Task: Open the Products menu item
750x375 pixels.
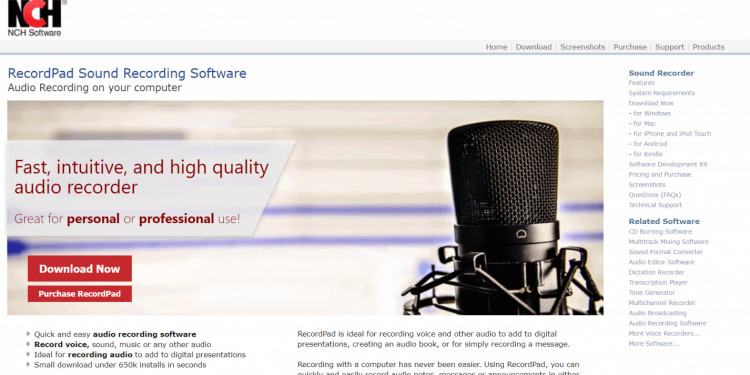Action: 708,47
